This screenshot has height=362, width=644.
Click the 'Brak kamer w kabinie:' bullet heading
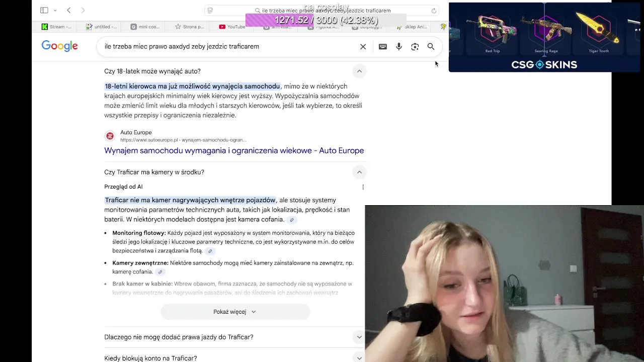[142, 284]
